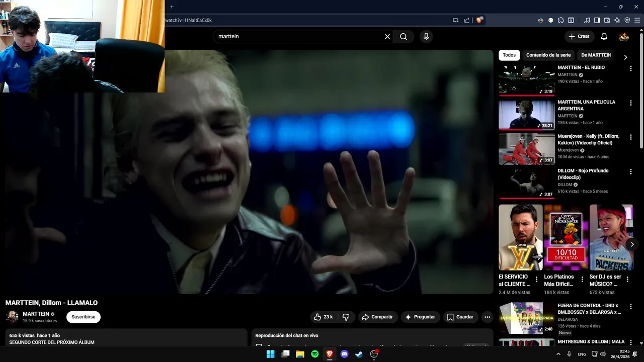The image size is (644, 362).
Task: Open MARTTEIN, UNA PELICULA ARGENTINA thumbnail
Action: coord(526,115)
